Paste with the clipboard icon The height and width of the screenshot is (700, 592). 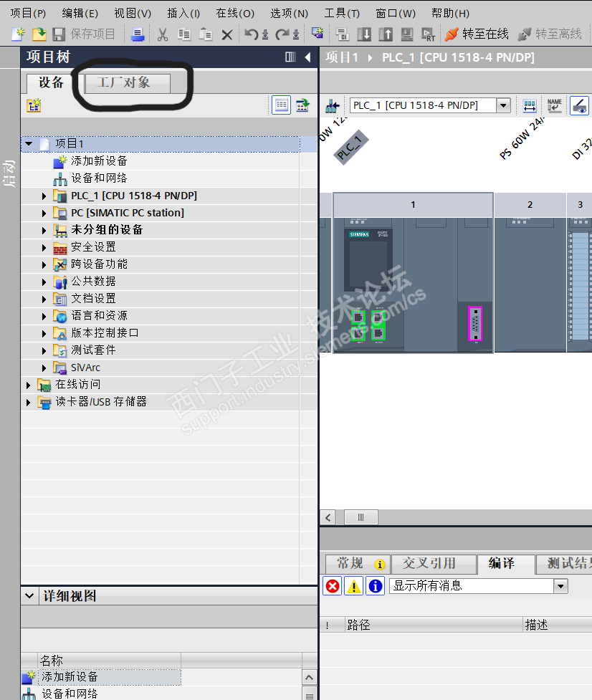point(206,34)
